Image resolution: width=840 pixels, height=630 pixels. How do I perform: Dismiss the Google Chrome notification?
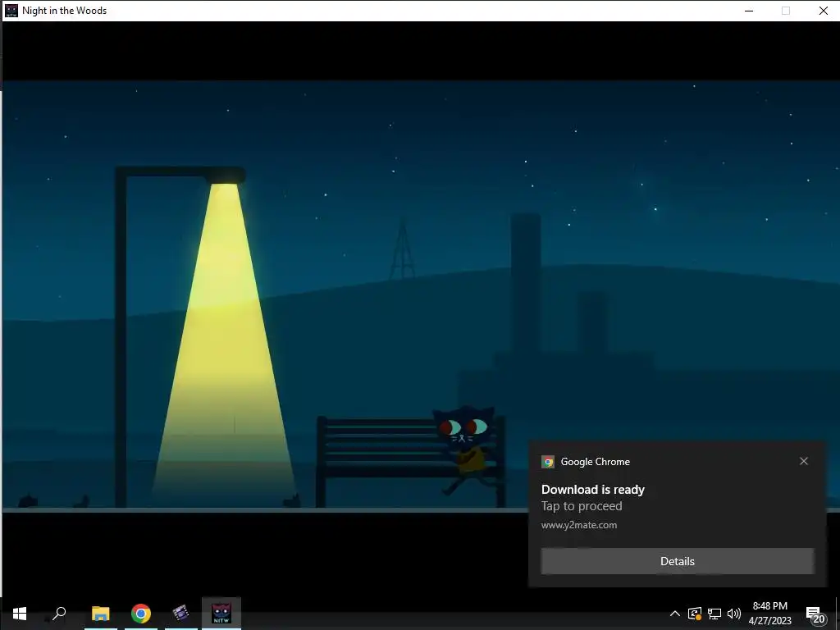click(804, 461)
